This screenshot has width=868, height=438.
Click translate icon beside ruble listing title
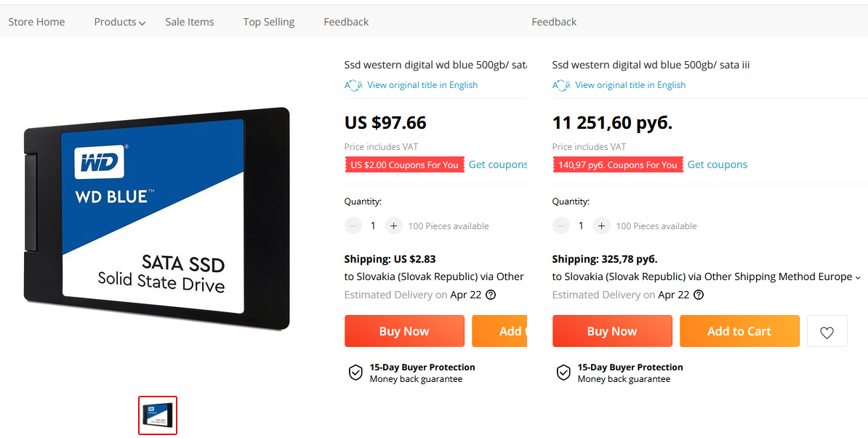tap(561, 85)
